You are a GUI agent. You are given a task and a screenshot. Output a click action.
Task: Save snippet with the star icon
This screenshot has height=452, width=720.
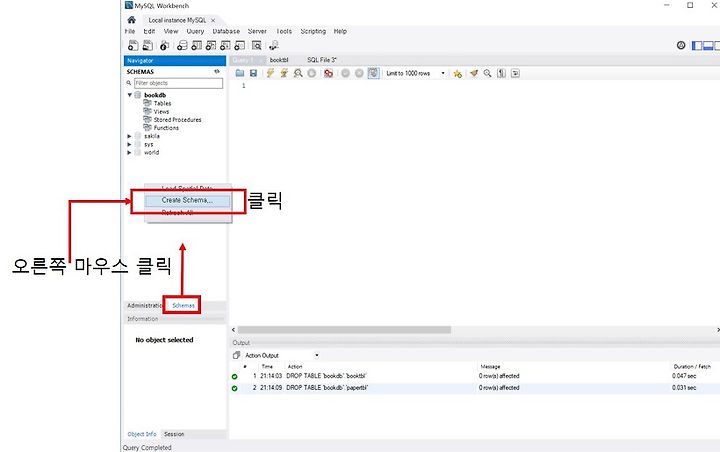pos(457,73)
